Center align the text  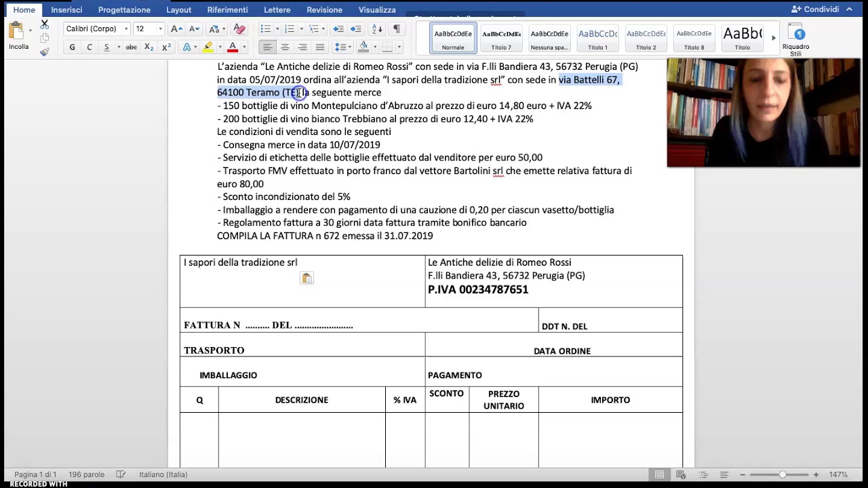(285, 47)
